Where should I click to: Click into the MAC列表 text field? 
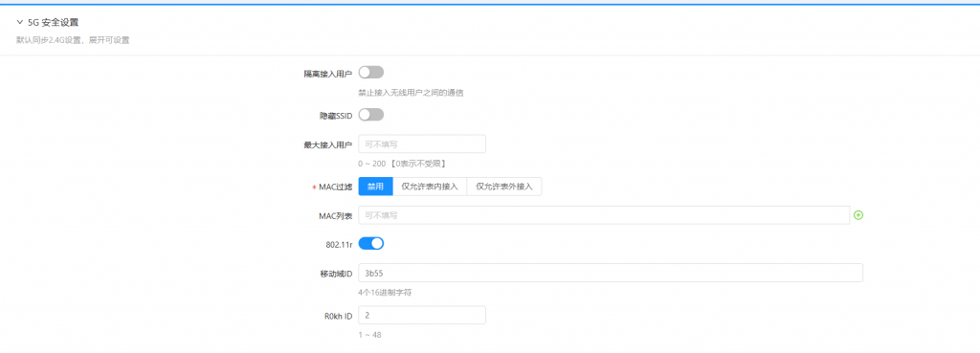click(x=604, y=215)
